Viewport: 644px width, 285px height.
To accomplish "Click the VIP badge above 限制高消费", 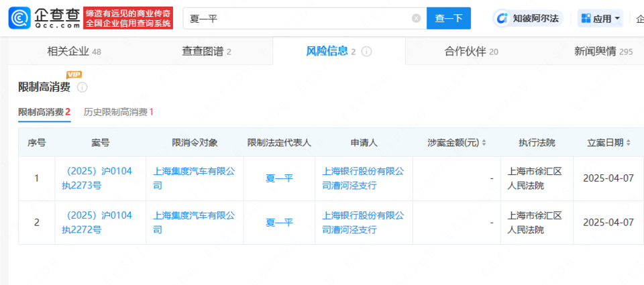I will (74, 74).
